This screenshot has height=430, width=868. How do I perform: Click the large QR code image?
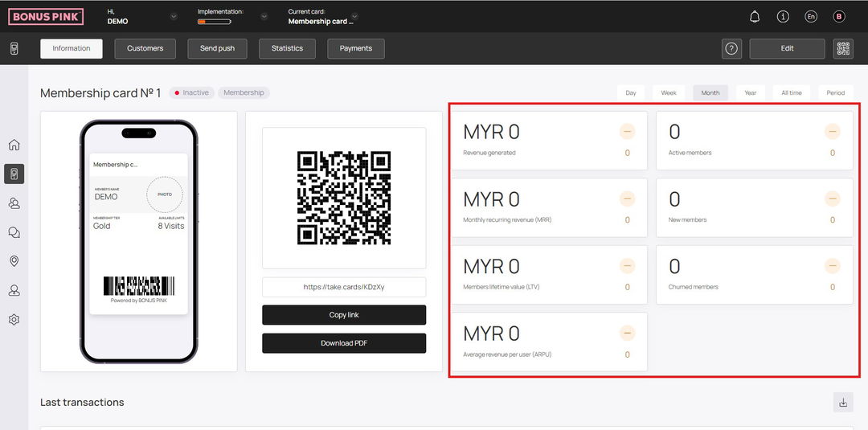[x=344, y=198]
